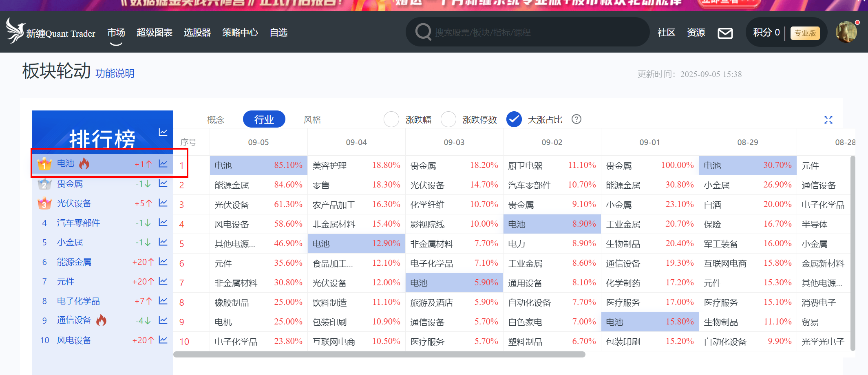Viewport: 868px width, 375px height.
Task: Switch to the 风格 tab
Action: (x=312, y=119)
